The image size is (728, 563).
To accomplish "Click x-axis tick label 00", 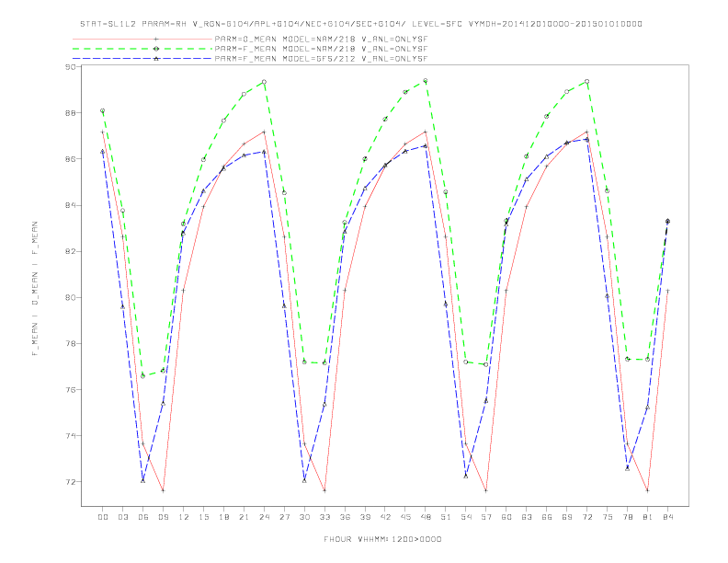I will click(x=103, y=517).
